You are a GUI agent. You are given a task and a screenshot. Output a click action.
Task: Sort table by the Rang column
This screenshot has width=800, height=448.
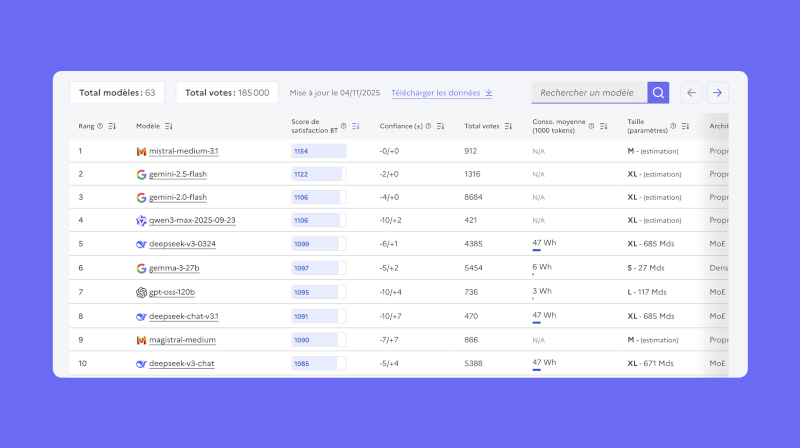[112, 126]
